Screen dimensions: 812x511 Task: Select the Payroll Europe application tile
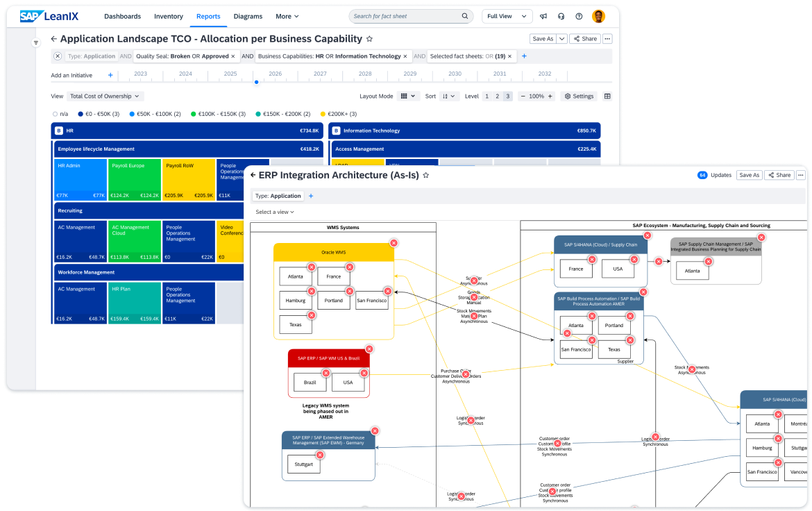click(x=134, y=180)
